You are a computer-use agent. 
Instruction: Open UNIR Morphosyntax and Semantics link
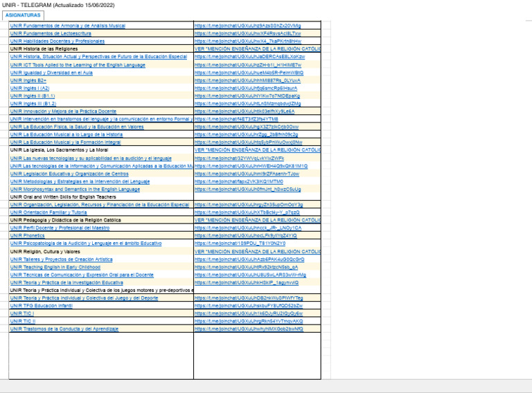pyautogui.click(x=75, y=190)
